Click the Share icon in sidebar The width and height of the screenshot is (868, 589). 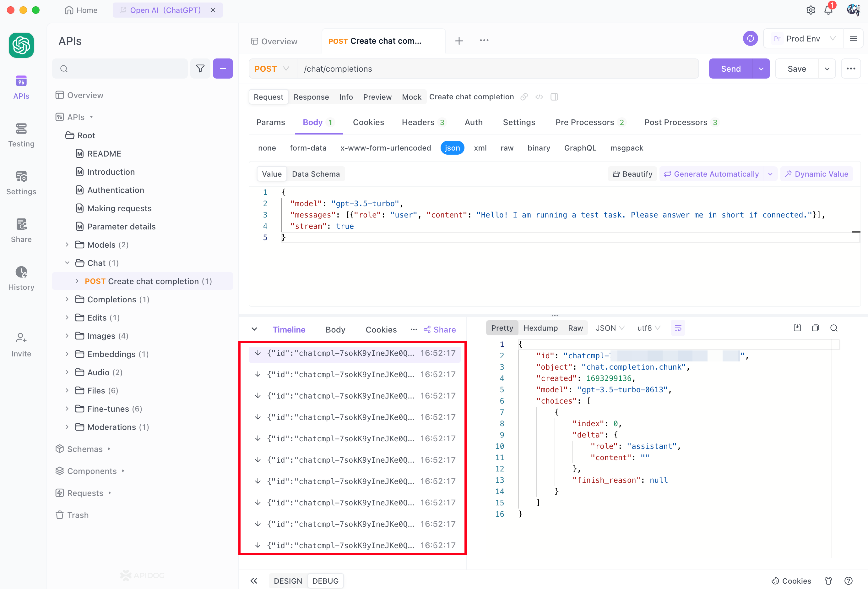click(21, 230)
